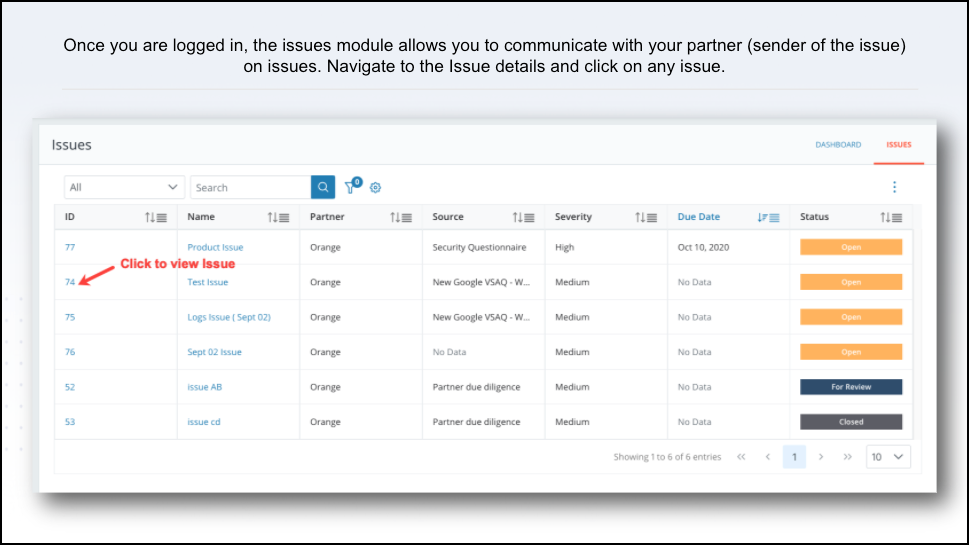Expand the All filter dropdown

[x=124, y=187]
